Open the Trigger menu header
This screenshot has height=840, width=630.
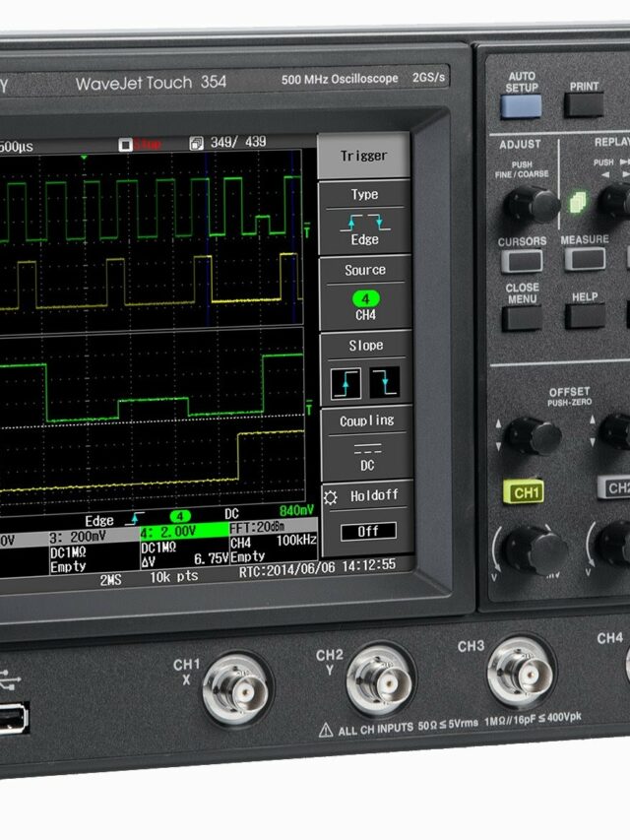click(x=364, y=156)
